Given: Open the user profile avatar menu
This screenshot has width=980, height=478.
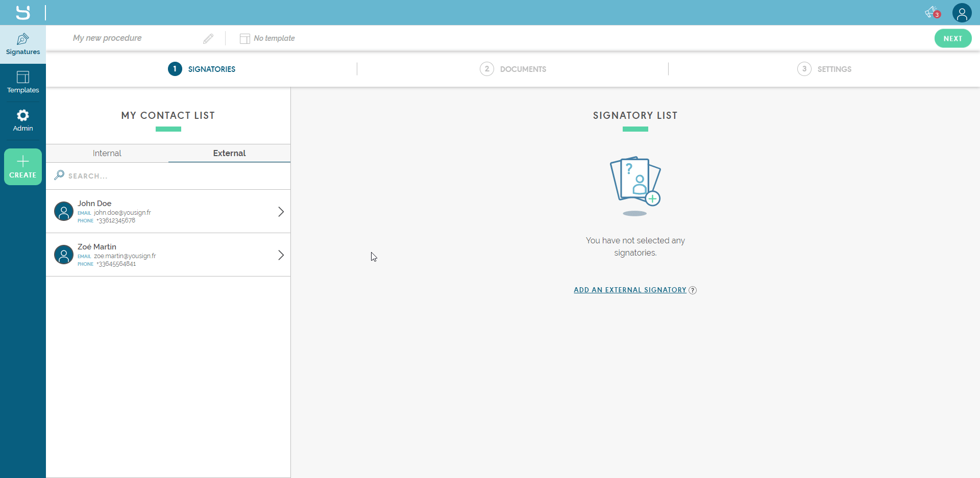Looking at the screenshot, I should point(962,13).
